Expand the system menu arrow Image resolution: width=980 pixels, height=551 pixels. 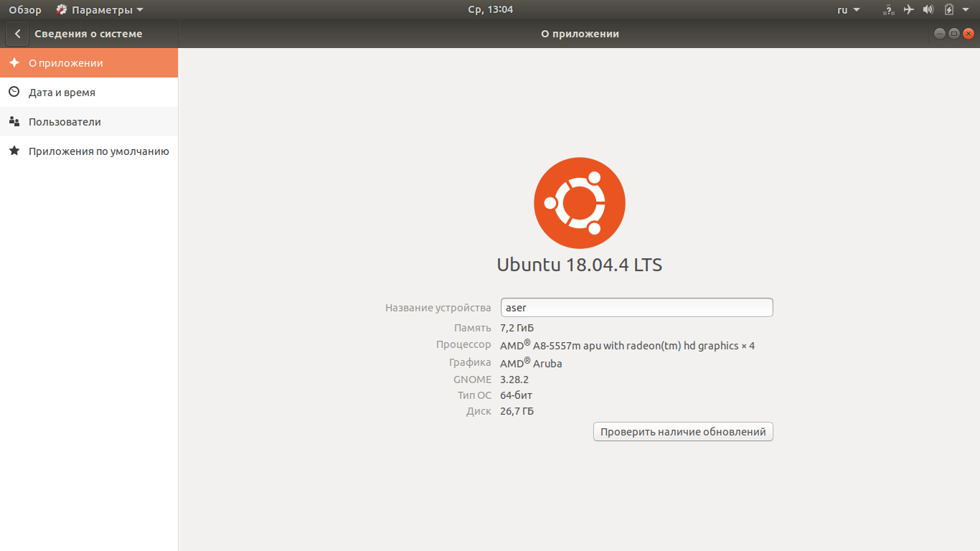pos(967,10)
